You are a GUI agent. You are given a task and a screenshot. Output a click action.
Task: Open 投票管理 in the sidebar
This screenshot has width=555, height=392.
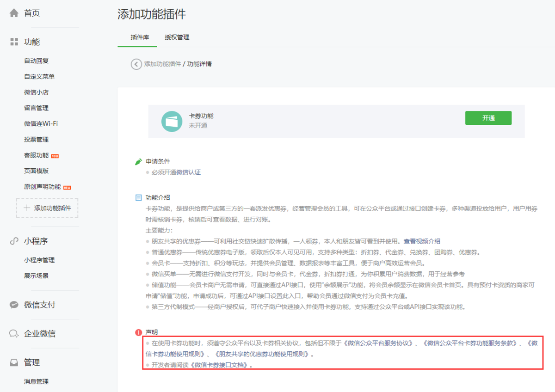37,139
